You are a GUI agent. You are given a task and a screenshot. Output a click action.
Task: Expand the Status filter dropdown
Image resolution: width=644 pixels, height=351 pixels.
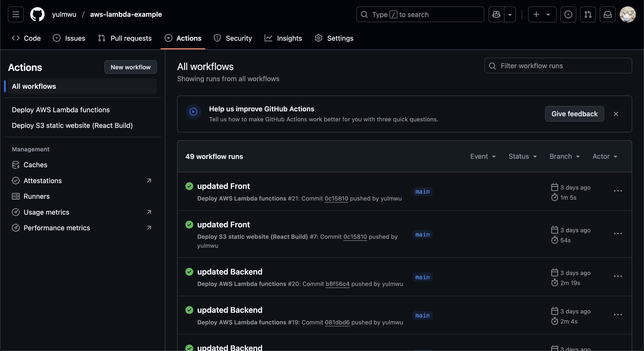click(523, 156)
